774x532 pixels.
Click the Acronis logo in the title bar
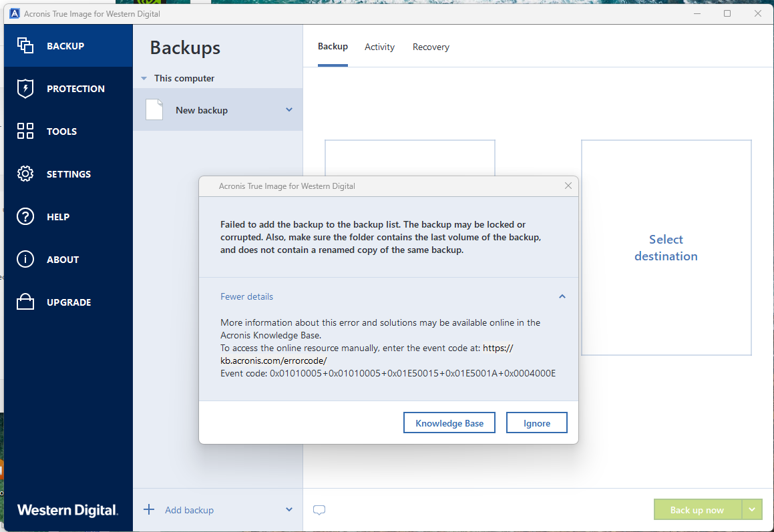15,13
